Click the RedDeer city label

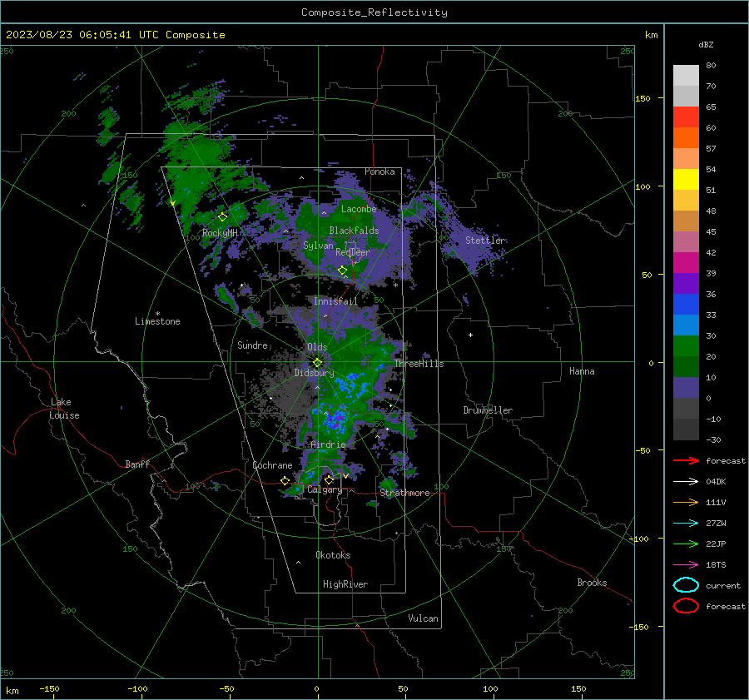pos(353,252)
